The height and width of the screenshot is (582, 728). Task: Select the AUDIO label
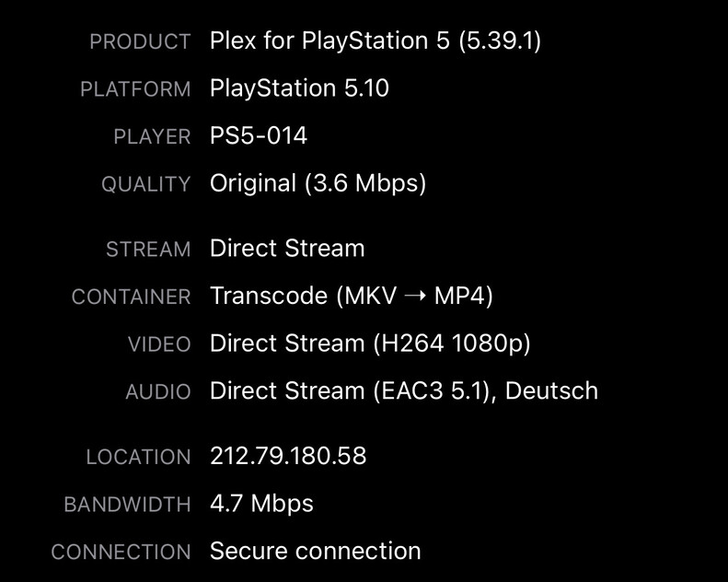[x=157, y=391]
